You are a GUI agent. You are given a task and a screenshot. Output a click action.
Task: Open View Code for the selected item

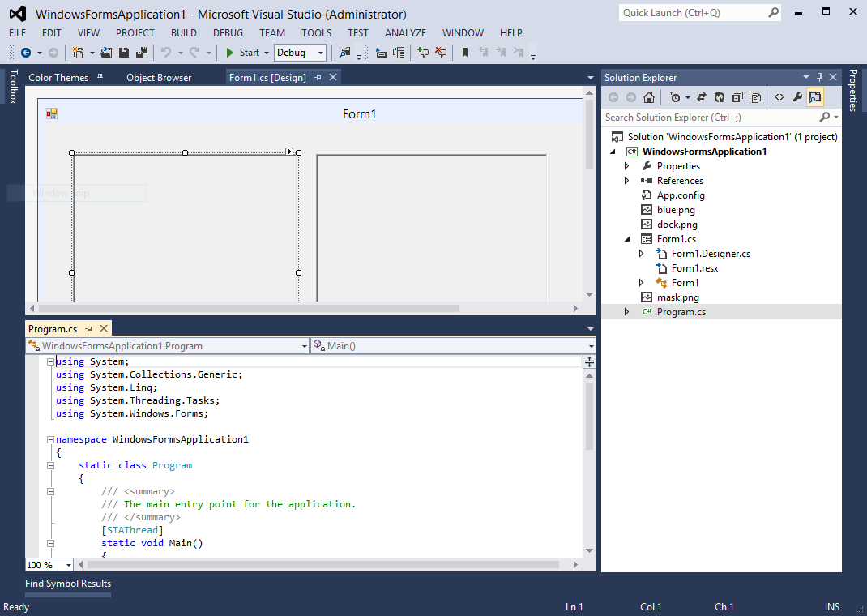tap(779, 97)
